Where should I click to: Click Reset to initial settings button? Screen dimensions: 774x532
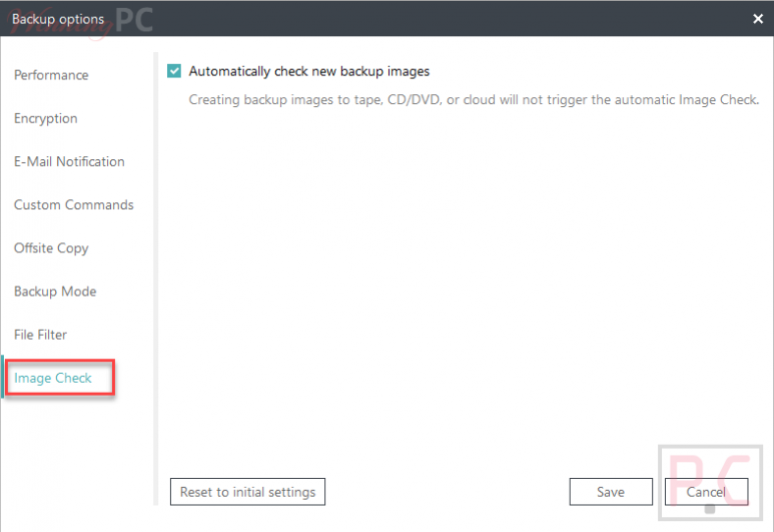[248, 492]
